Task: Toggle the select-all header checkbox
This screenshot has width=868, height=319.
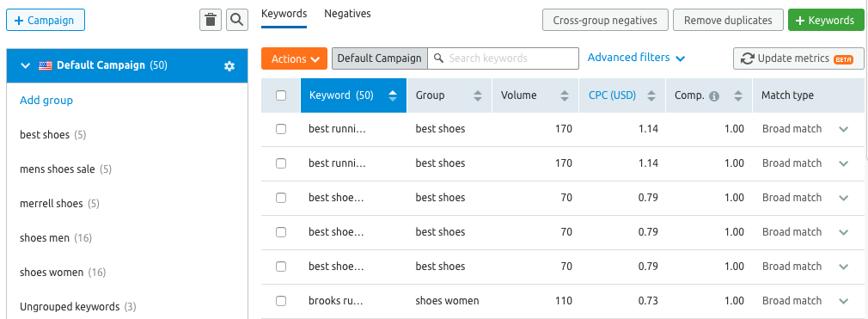Action: click(x=281, y=95)
